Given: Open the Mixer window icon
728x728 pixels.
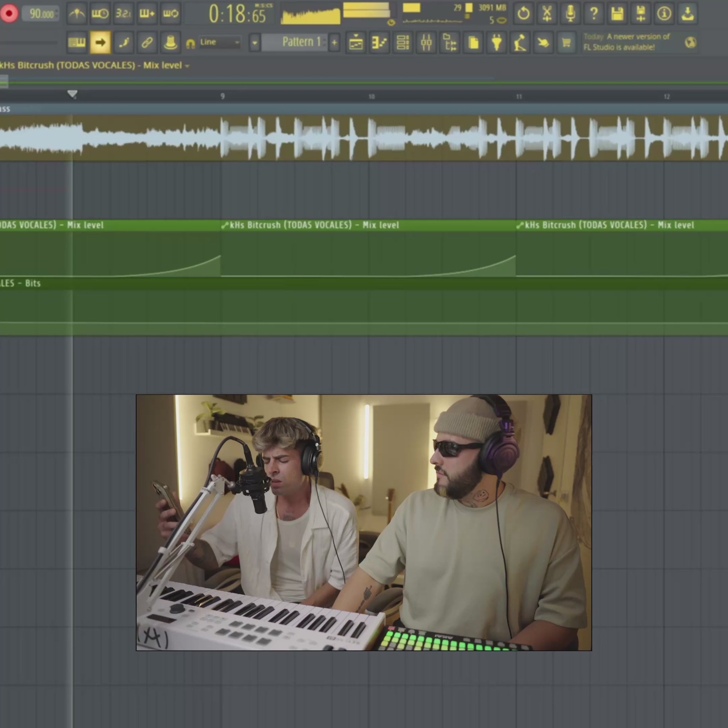Looking at the screenshot, I should point(426,43).
